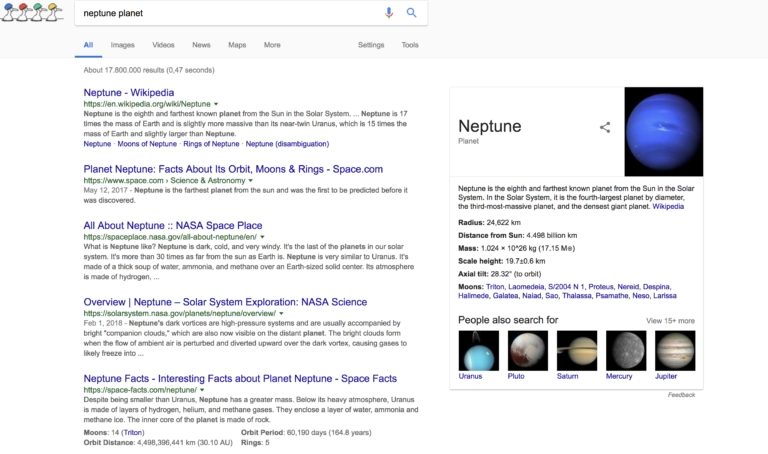Screen dimensions: 768x454
Task: Click the Triton moon link in knowledge panel
Action: pos(495,287)
